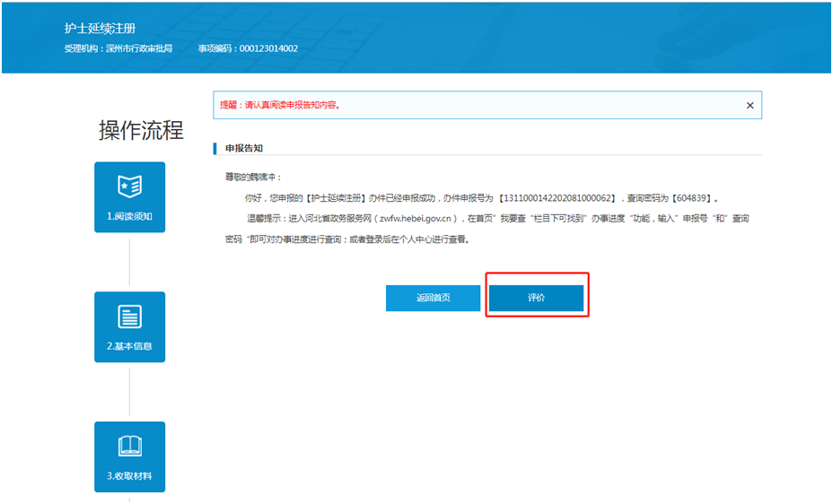Viewport: 833px width, 504px height.
Task: Click the 事项编码 000123014002 code
Action: pyautogui.click(x=248, y=48)
